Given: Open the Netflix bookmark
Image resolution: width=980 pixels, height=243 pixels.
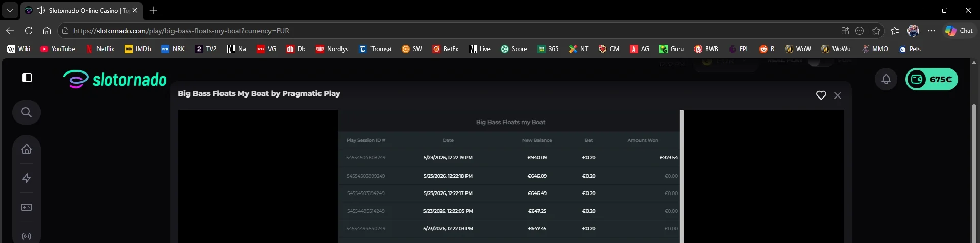Looking at the screenshot, I should [x=100, y=49].
